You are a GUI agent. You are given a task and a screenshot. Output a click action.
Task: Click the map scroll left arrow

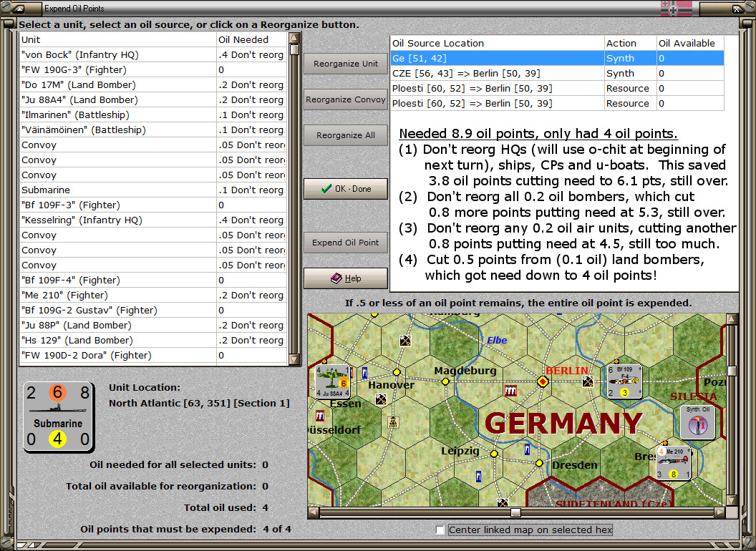coord(314,512)
